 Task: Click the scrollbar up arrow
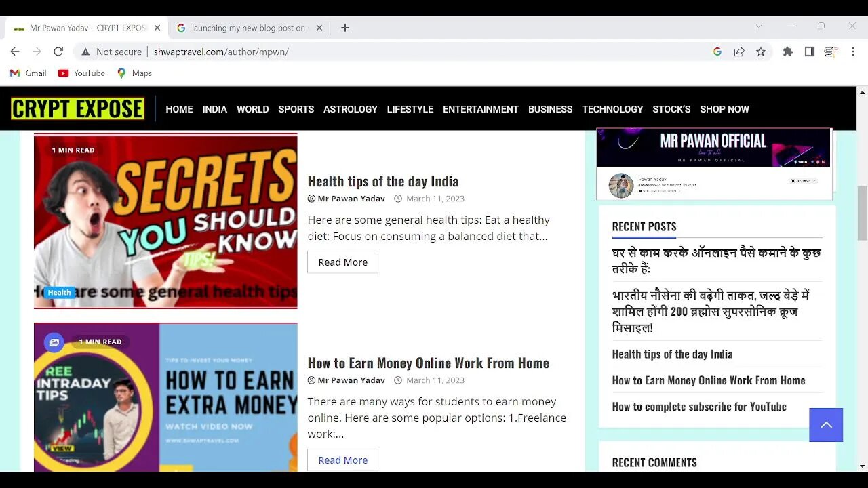point(862,91)
